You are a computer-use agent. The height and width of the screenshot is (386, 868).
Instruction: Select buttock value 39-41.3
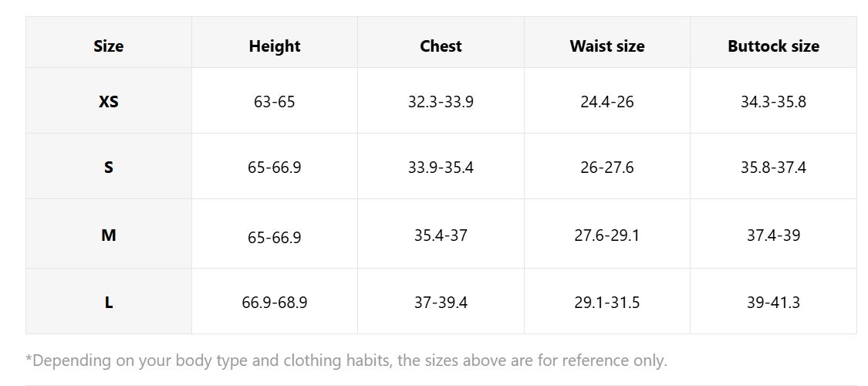point(773,303)
